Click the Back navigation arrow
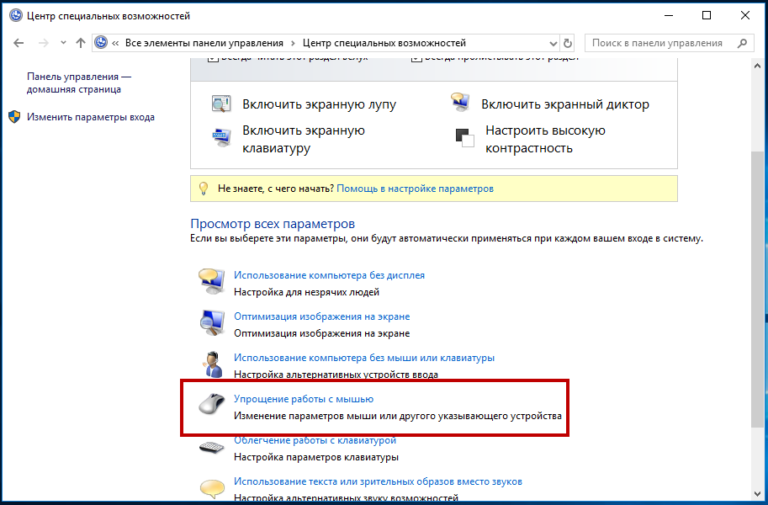768x505 pixels. [x=19, y=43]
